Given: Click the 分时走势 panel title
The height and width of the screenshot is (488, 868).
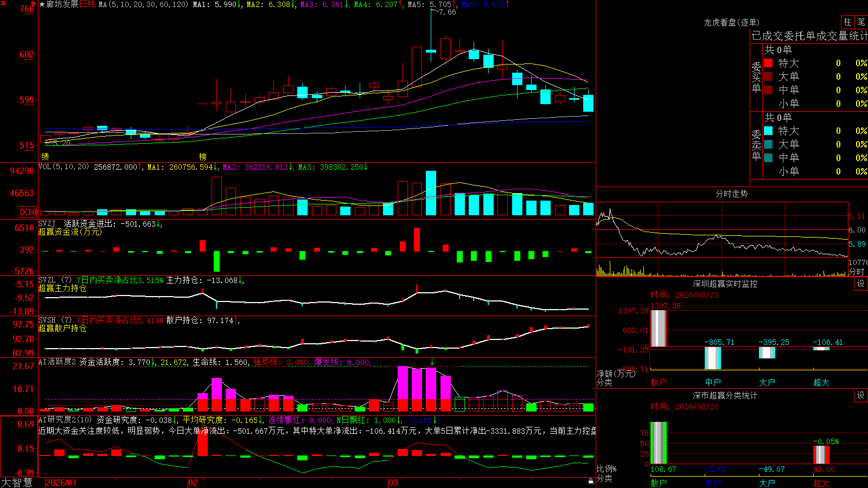Looking at the screenshot, I should (x=731, y=194).
